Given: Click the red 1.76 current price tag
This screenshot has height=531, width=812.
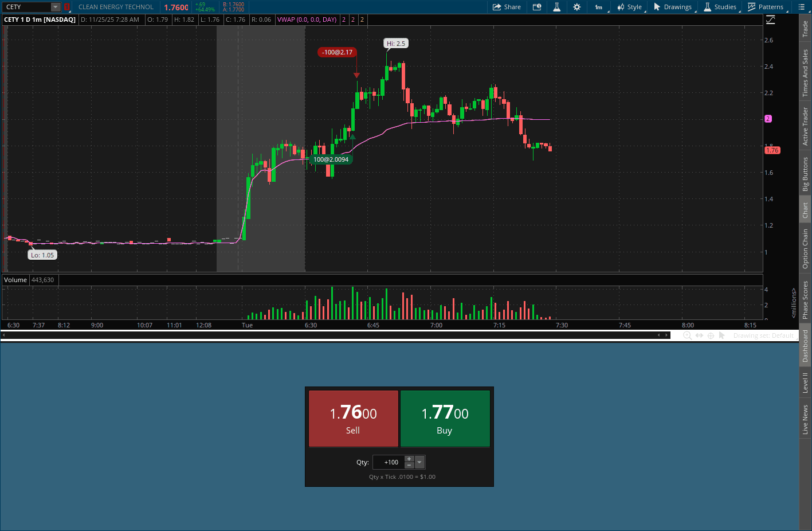Looking at the screenshot, I should click(x=772, y=150).
